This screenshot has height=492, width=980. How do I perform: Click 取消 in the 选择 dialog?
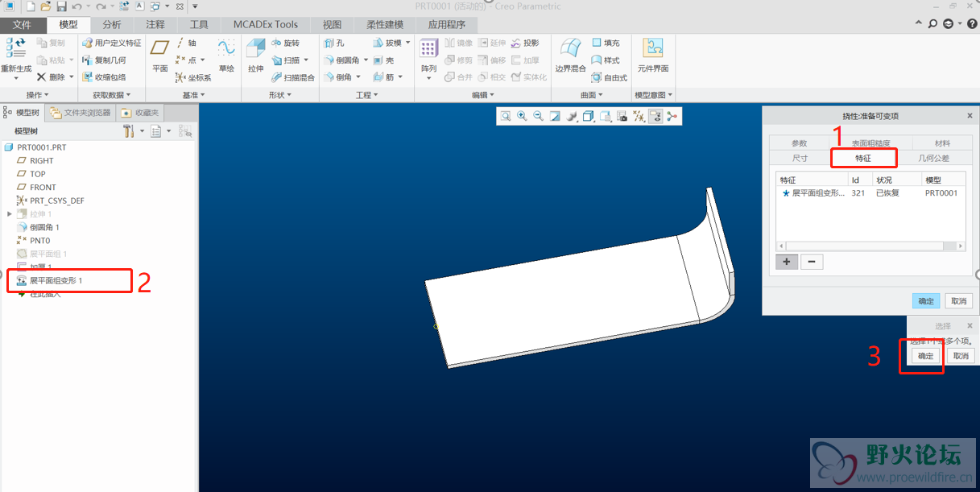click(x=961, y=356)
